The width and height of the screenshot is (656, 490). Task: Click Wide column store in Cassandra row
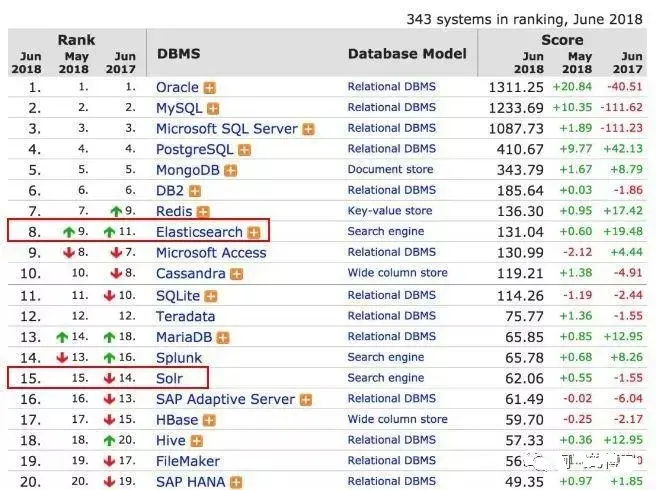397,273
